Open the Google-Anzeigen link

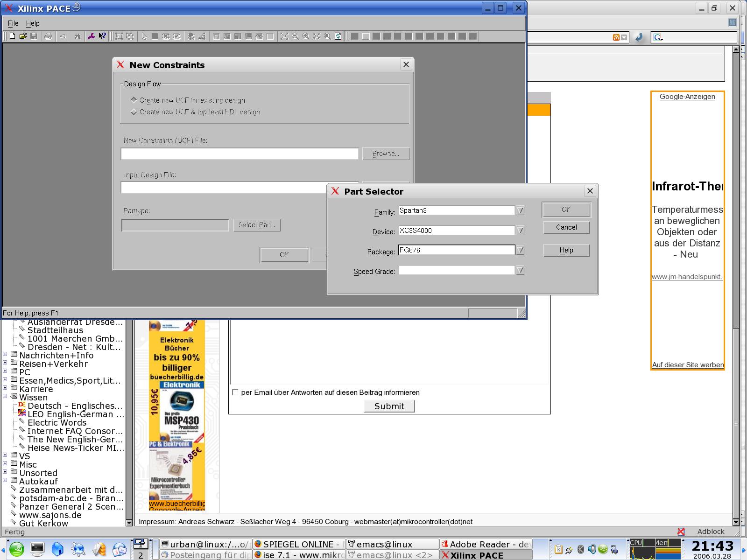click(687, 97)
